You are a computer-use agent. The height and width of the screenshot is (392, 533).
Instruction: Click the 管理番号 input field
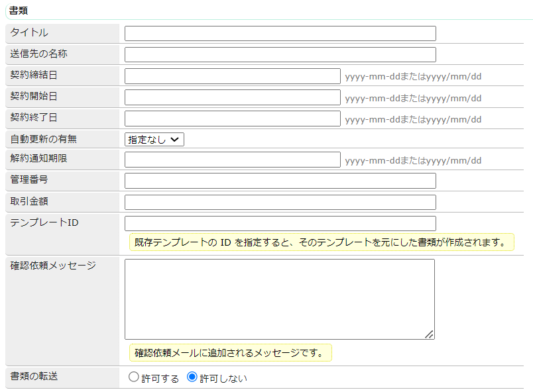(x=278, y=180)
